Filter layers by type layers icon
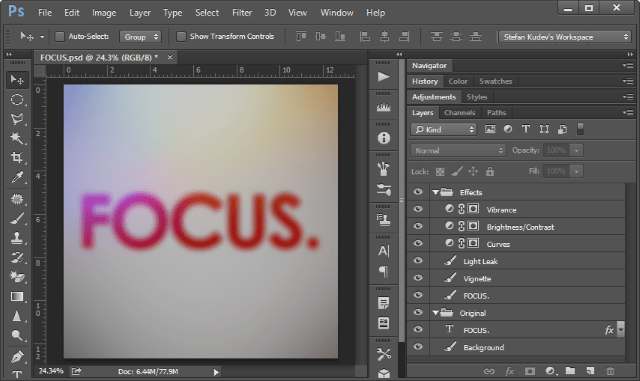 click(526, 129)
